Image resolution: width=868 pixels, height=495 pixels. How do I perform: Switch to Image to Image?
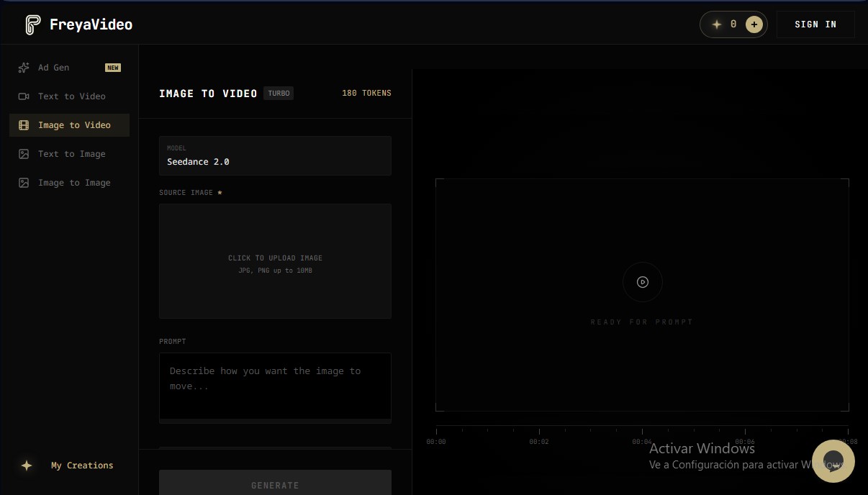pyautogui.click(x=69, y=183)
